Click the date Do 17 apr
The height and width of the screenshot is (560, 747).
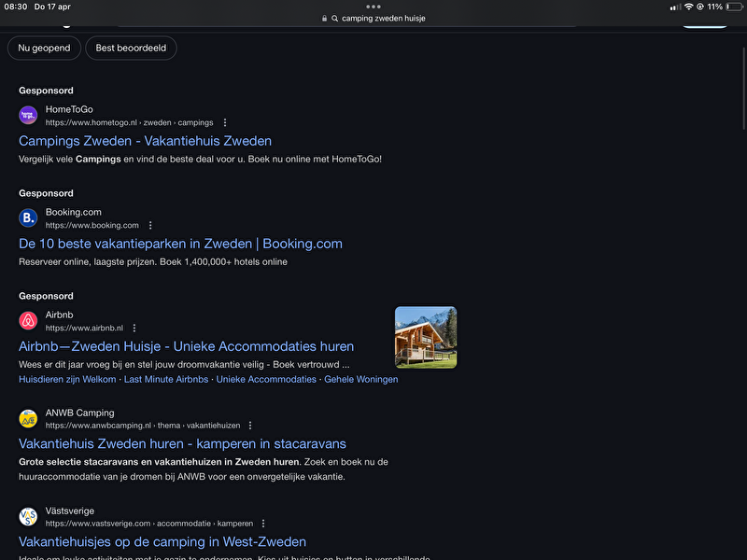pyautogui.click(x=52, y=7)
